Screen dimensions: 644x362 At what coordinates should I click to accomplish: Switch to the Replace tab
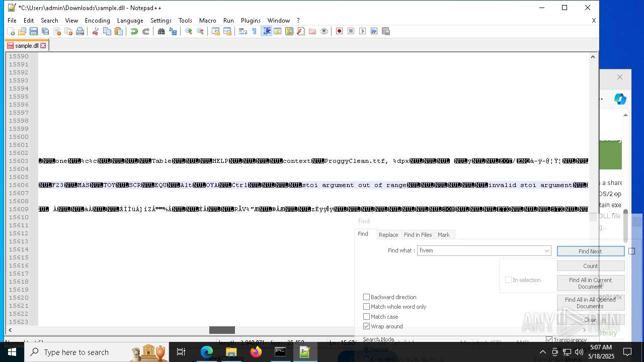[388, 235]
